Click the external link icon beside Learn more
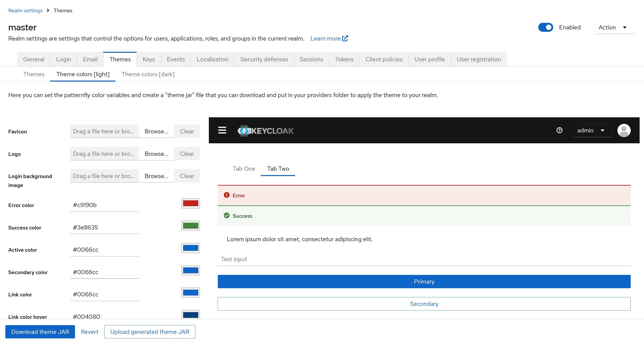Image resolution: width=644 pixels, height=340 pixels. click(x=345, y=39)
